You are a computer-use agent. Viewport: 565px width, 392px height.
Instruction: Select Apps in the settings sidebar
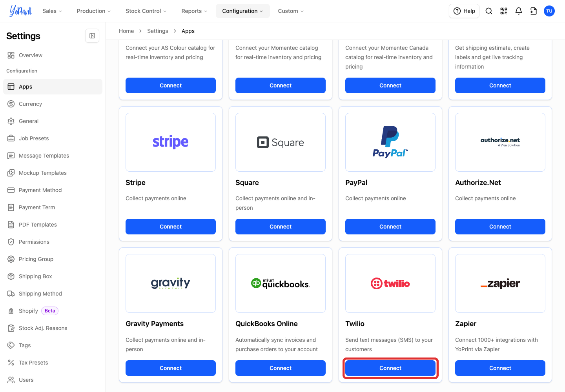tap(53, 87)
